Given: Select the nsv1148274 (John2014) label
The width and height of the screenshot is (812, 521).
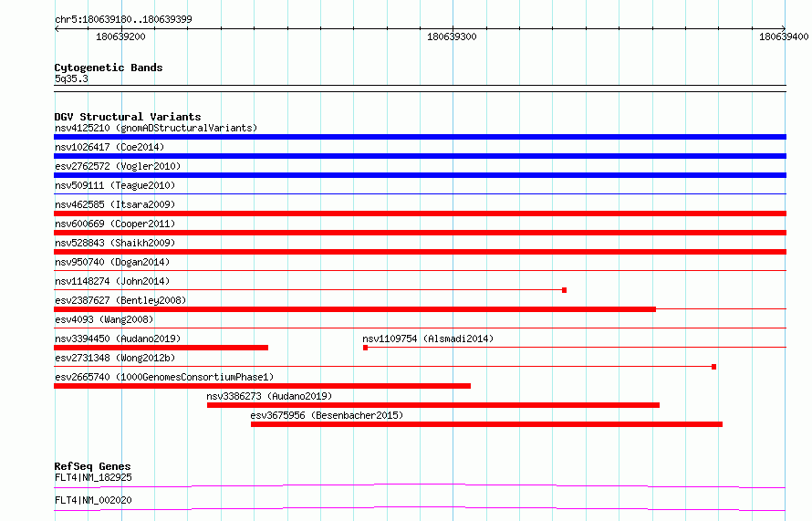Looking at the screenshot, I should point(112,281).
